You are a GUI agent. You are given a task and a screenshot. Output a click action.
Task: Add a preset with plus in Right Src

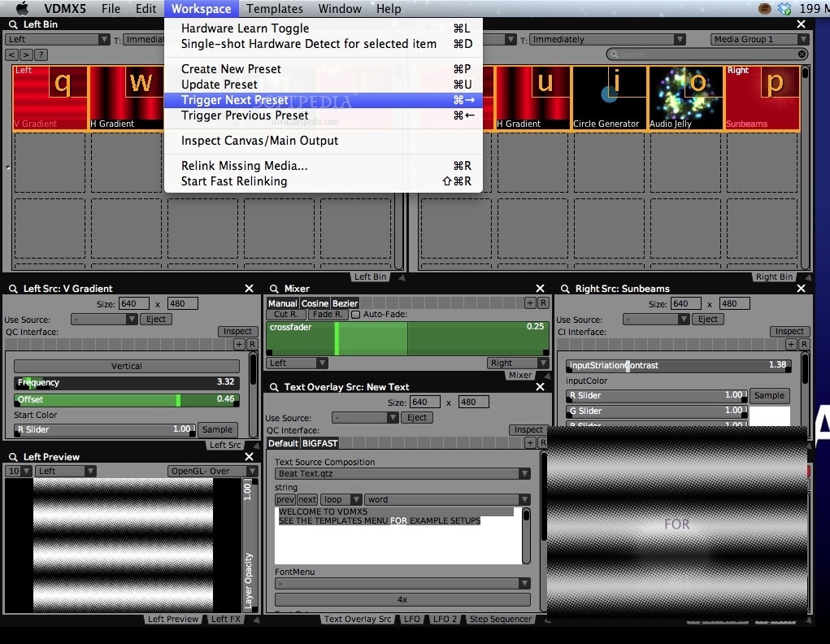(x=791, y=344)
